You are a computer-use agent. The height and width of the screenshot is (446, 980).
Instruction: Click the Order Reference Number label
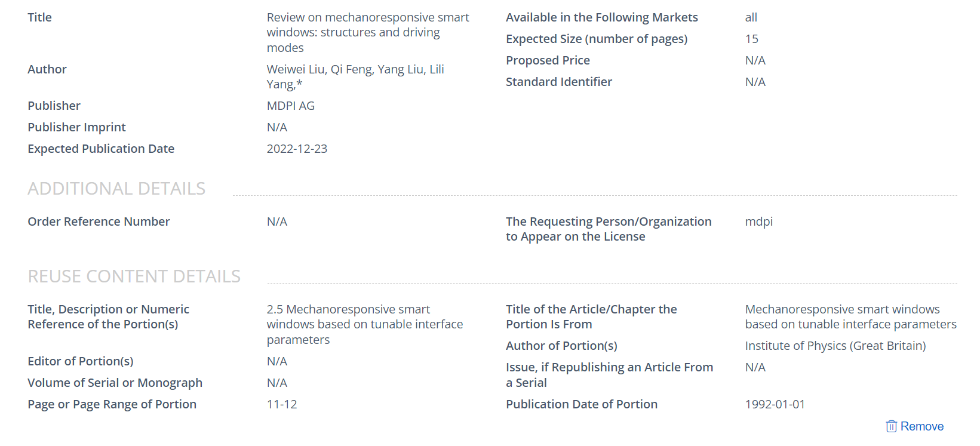pyautogui.click(x=99, y=222)
